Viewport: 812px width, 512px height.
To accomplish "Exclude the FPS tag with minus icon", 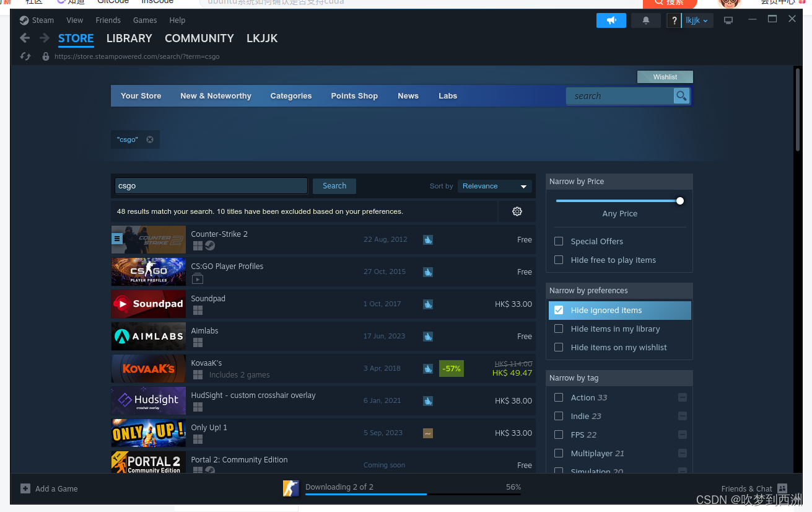I will [x=683, y=435].
